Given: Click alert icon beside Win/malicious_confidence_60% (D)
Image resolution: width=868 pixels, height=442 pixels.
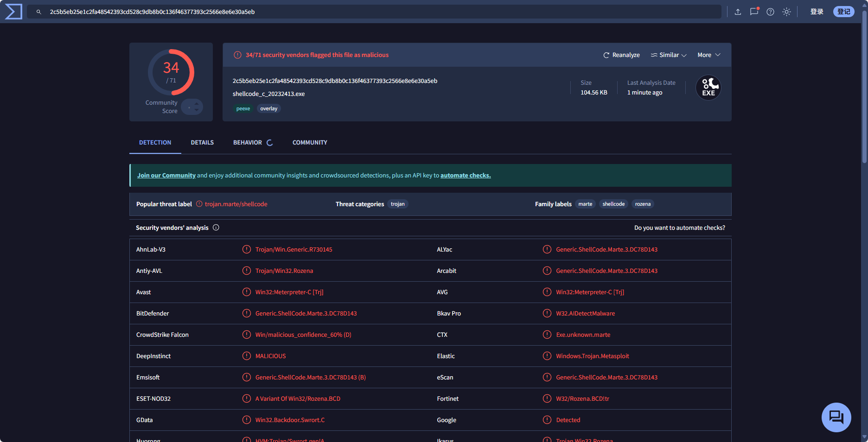Looking at the screenshot, I should click(x=247, y=335).
